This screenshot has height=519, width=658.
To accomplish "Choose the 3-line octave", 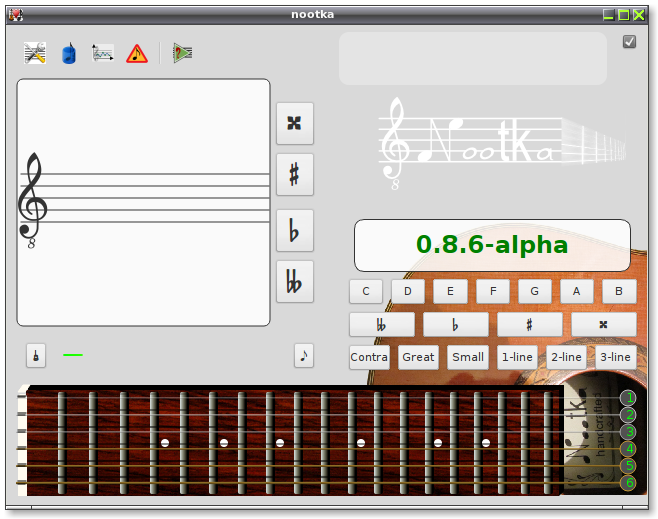I will click(x=616, y=357).
